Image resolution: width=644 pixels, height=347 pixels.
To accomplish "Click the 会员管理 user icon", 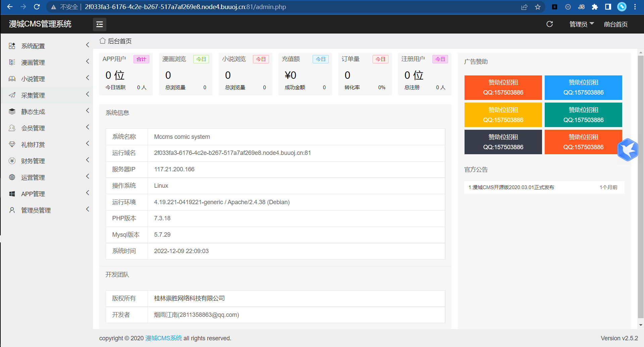I will (12, 128).
